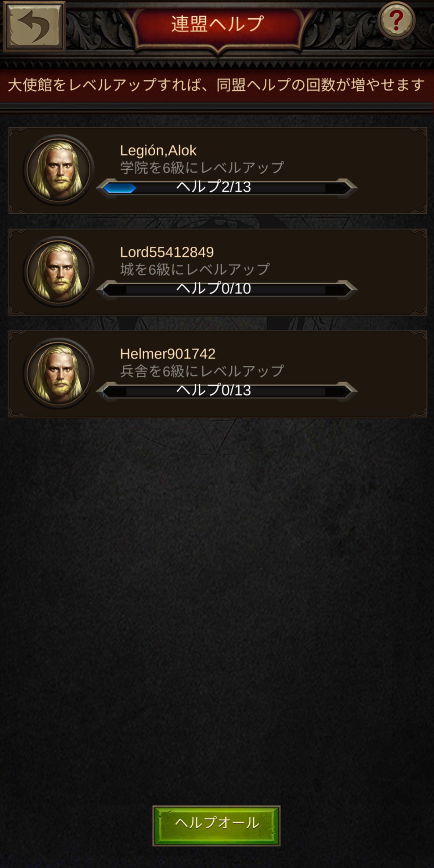Select 兵舎を6級にレベルアップ request text
Screen dimensions: 434x868
click(202, 371)
